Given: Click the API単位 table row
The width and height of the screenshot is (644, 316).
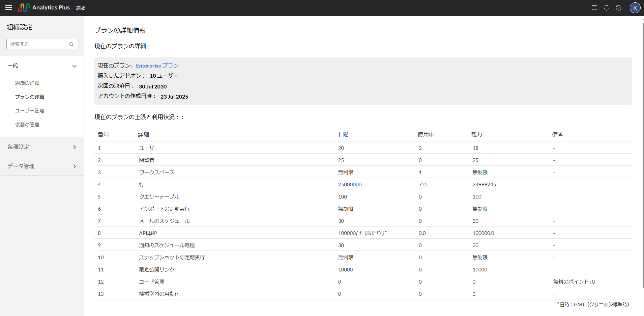Looking at the screenshot, I should tap(148, 233).
